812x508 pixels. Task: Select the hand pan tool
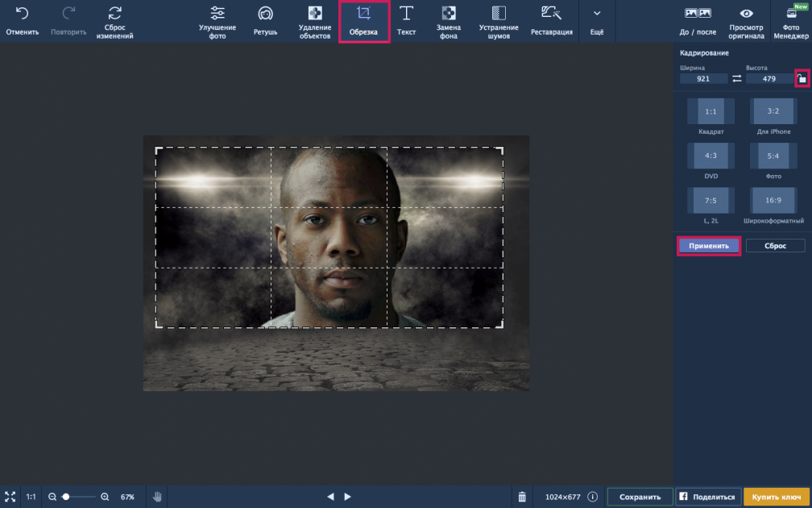pos(157,497)
